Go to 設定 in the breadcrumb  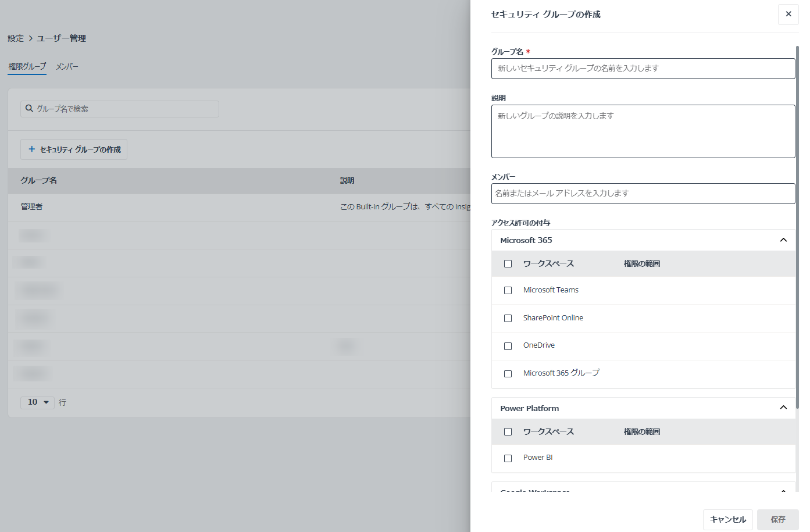coord(16,38)
